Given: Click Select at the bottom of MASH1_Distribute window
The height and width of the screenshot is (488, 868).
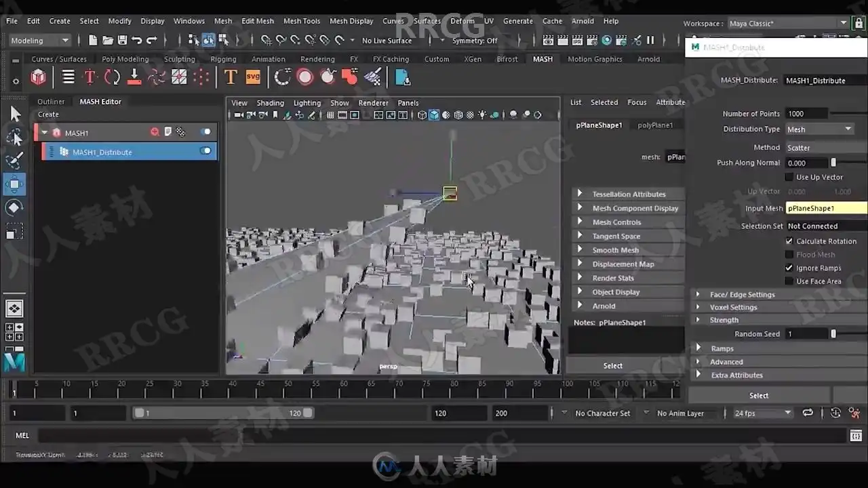Looking at the screenshot, I should pos(759,395).
